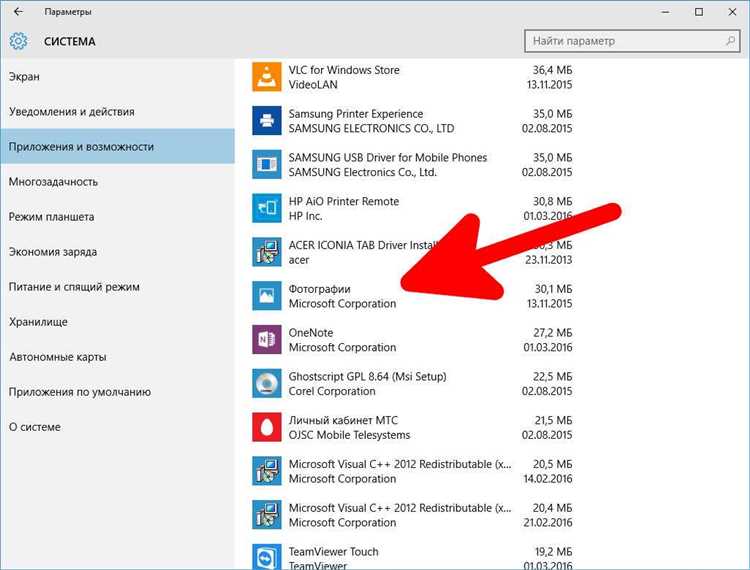
Task: Click the 36,4 МБ size of VLC
Action: pyautogui.click(x=552, y=70)
